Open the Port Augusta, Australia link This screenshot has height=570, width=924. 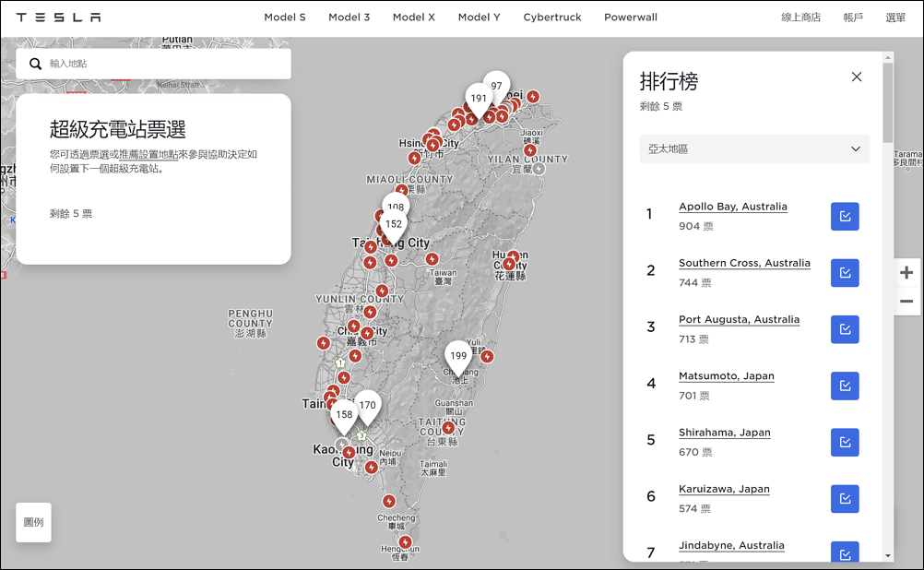coord(739,319)
